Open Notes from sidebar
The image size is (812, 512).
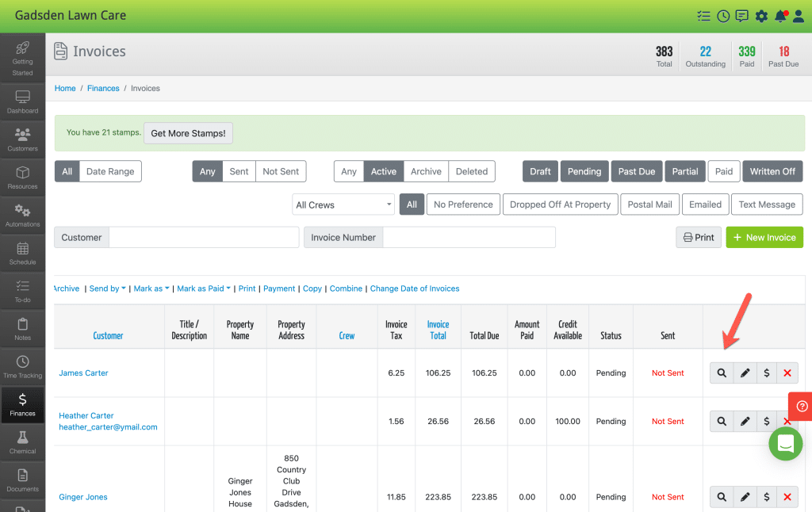22,328
